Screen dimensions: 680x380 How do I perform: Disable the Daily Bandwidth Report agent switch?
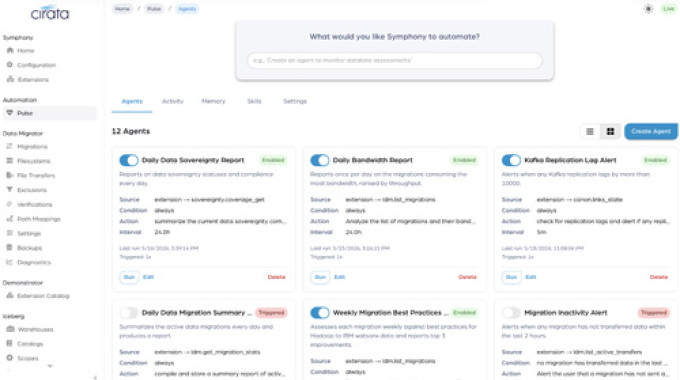320,160
